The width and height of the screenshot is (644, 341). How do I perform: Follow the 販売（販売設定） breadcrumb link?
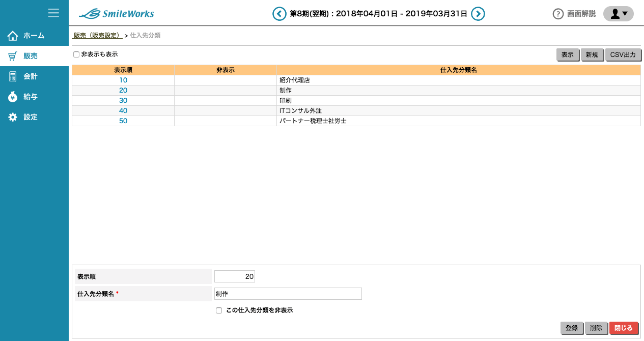tap(98, 36)
